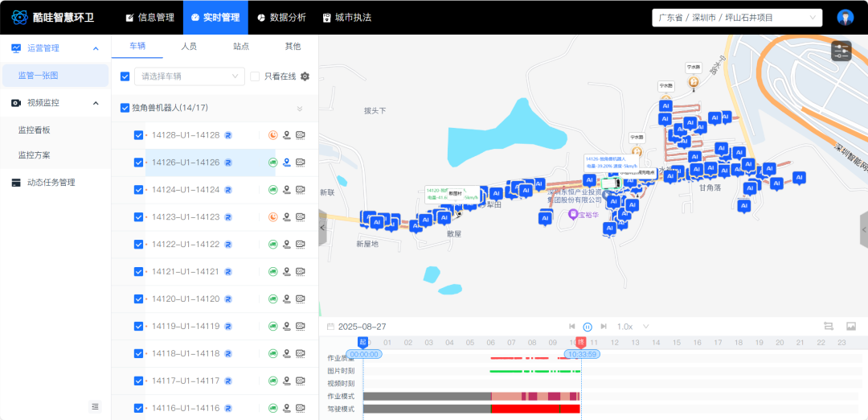Uncheck the checkbox for vehicle 14124-U1-14124
This screenshot has height=420, width=868.
click(138, 190)
